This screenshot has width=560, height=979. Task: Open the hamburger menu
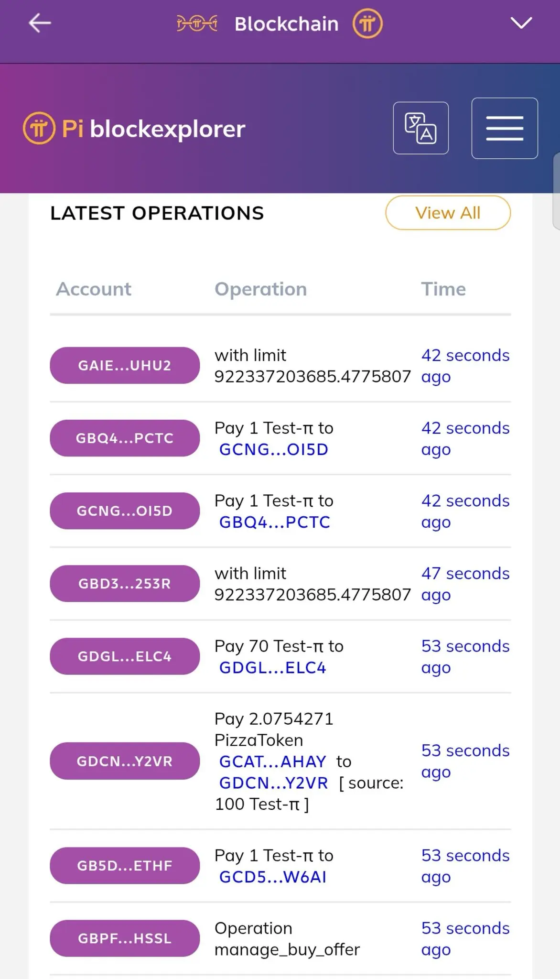(x=505, y=128)
